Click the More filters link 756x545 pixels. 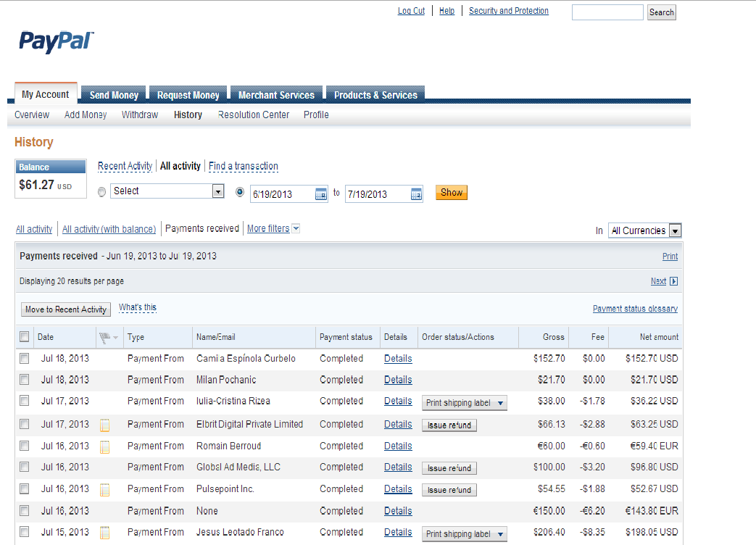coord(268,228)
